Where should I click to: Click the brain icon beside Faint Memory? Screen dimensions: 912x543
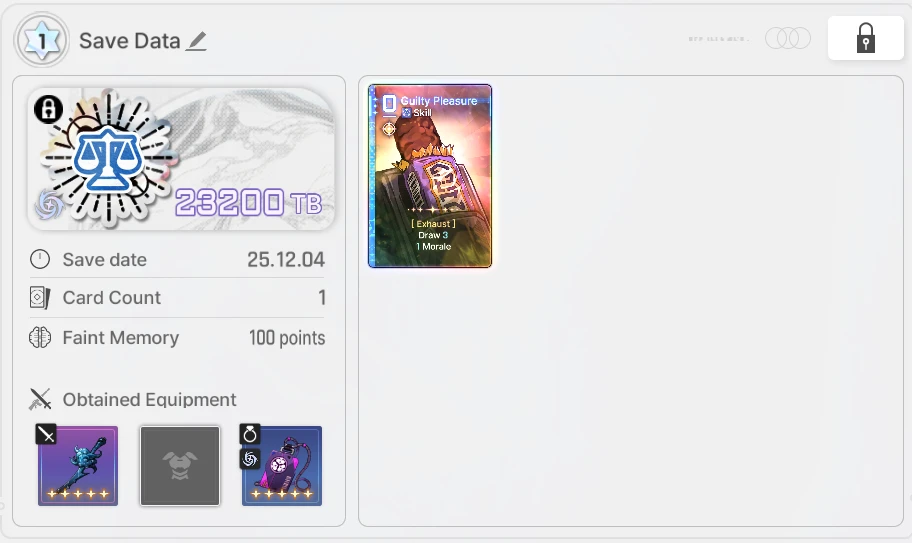point(40,338)
